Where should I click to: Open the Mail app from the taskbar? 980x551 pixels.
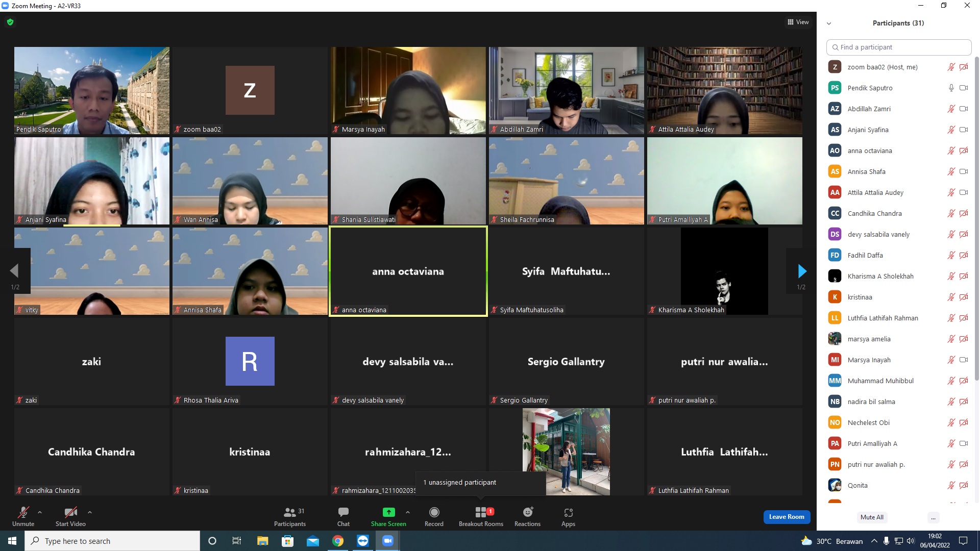313,541
